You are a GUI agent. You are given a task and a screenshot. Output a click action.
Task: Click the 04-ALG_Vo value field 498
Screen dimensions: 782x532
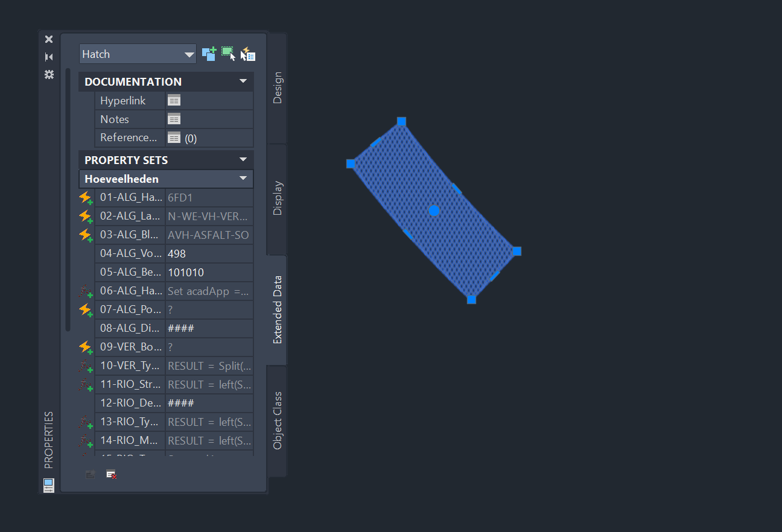pyautogui.click(x=209, y=254)
